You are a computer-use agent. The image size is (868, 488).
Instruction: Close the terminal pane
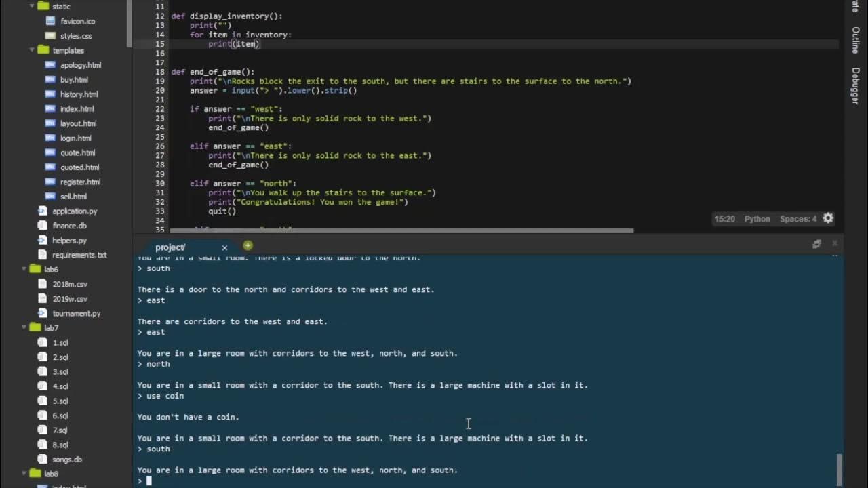click(835, 243)
